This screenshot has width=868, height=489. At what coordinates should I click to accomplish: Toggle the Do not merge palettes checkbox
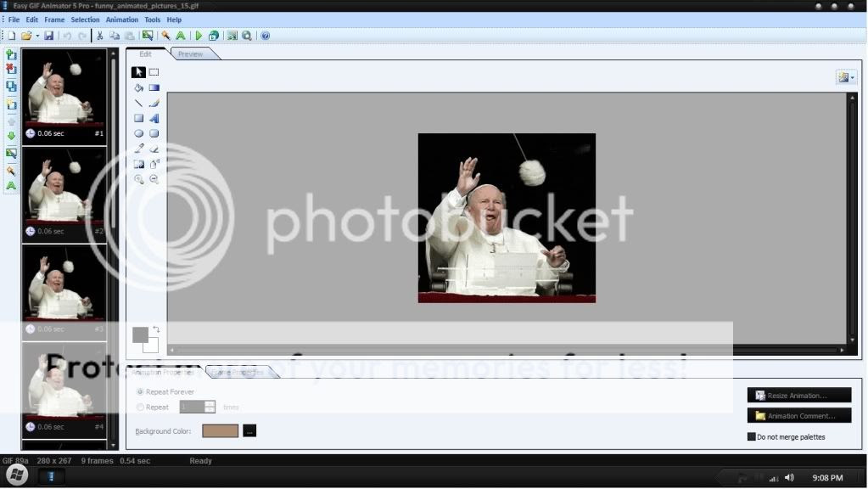[x=751, y=437]
